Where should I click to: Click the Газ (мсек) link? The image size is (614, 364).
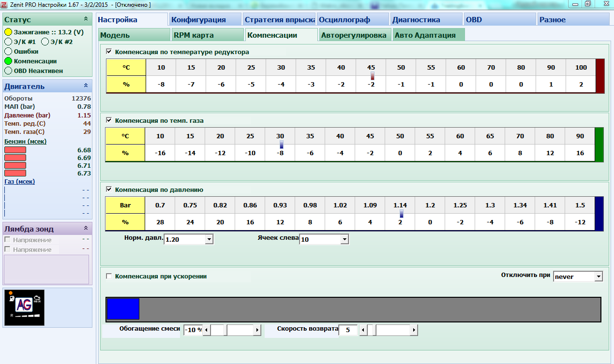(20, 181)
